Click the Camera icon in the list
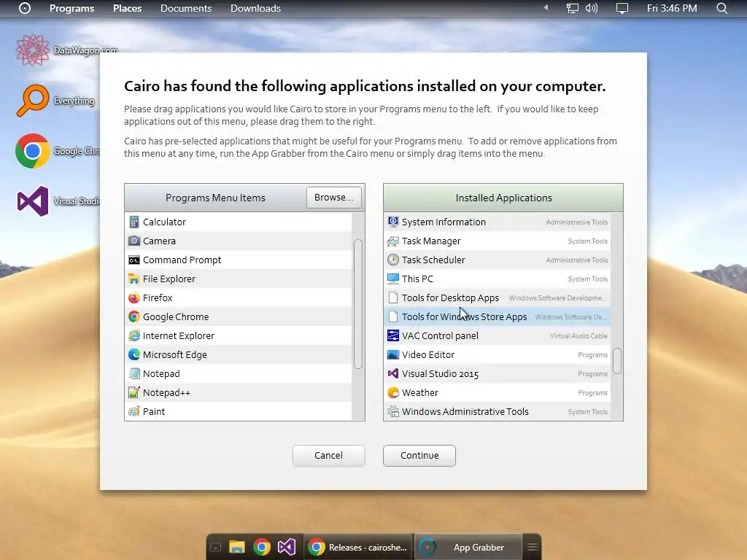747x560 pixels. (134, 241)
